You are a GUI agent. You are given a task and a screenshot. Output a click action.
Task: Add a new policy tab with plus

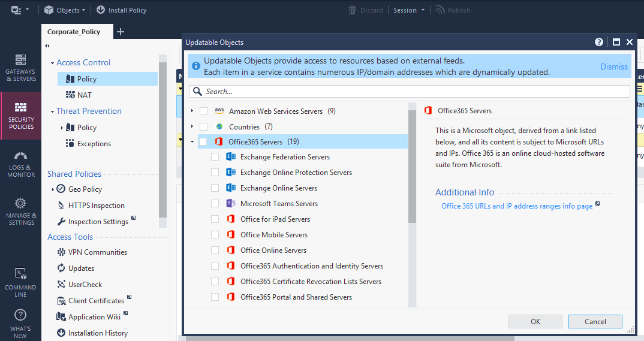(121, 32)
